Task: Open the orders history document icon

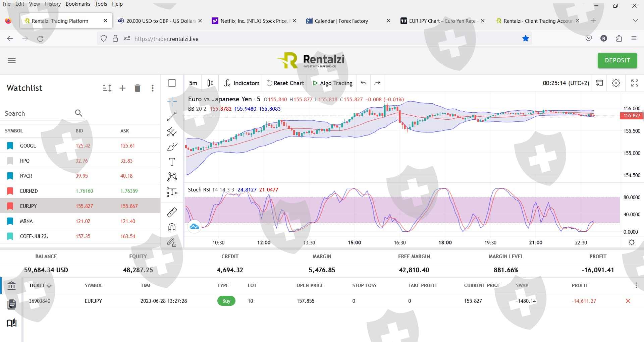Action: [12, 304]
